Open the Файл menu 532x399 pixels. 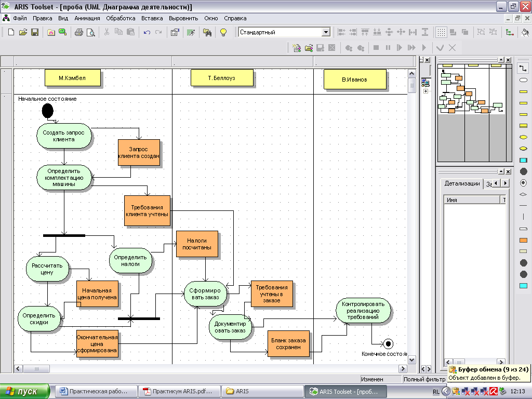tap(20, 18)
